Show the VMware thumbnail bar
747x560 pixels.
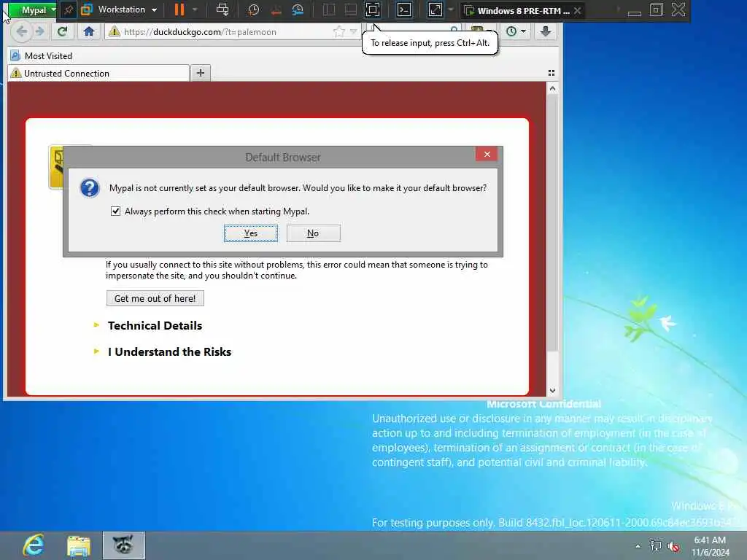tap(351, 9)
